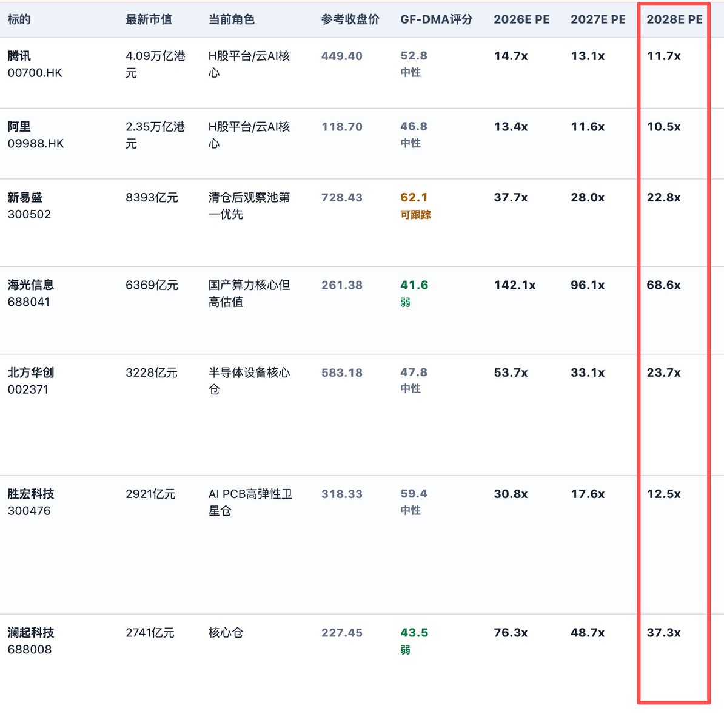Click market cap 6369亿元
The width and height of the screenshot is (724, 728).
point(152,285)
